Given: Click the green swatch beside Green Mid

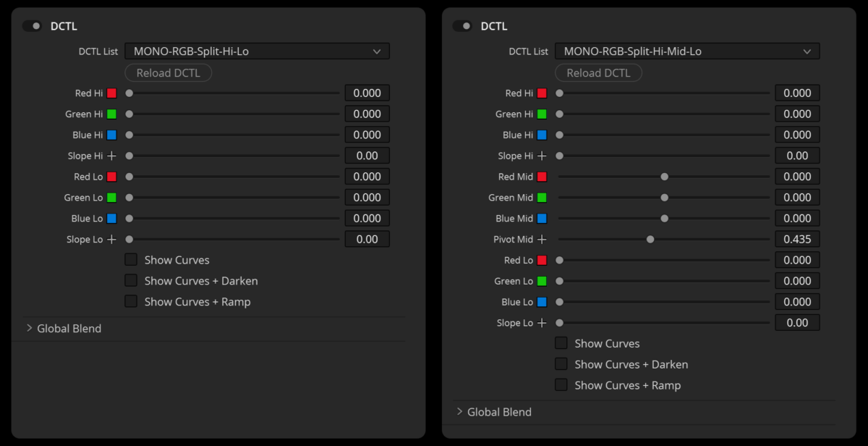Looking at the screenshot, I should point(541,197).
